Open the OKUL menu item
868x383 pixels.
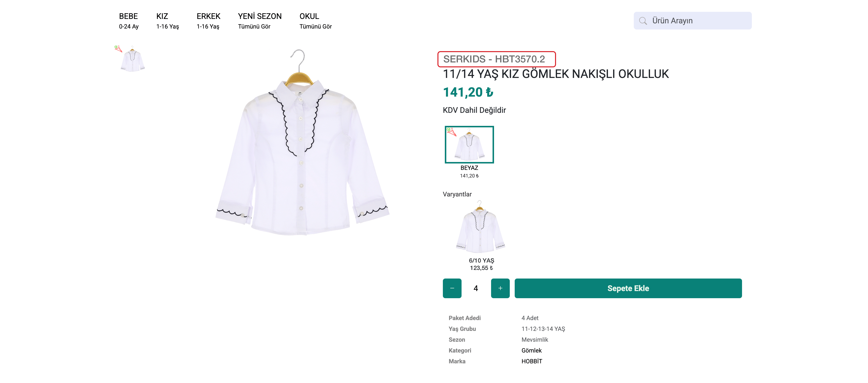click(315, 21)
